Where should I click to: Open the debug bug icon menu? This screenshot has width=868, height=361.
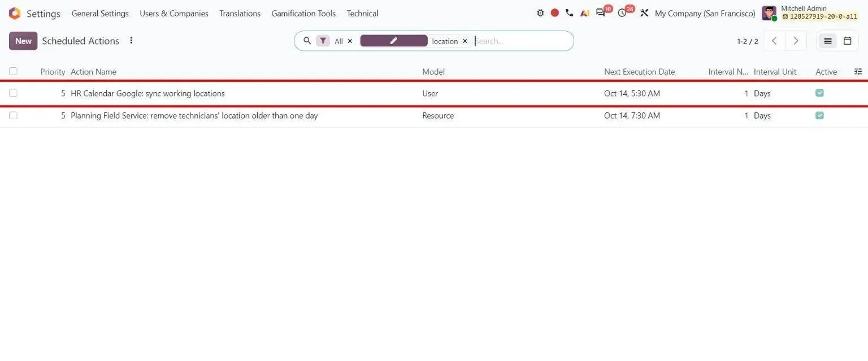point(540,13)
